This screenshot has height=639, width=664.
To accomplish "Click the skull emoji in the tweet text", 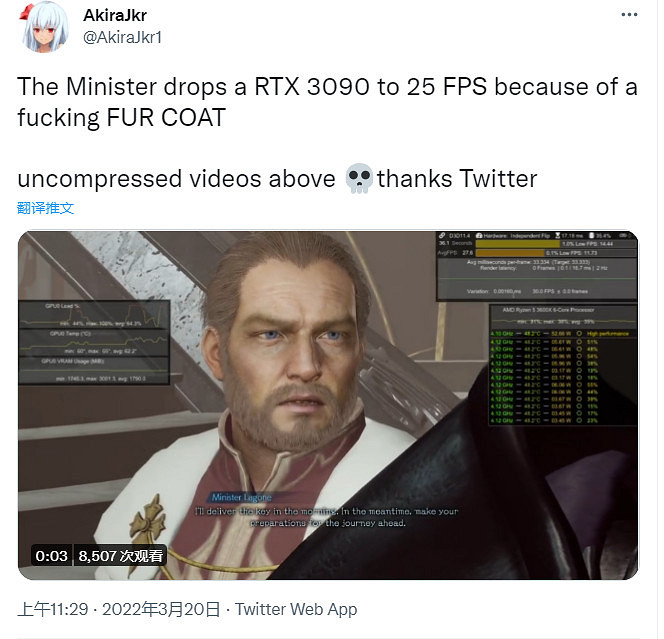I will [x=359, y=178].
